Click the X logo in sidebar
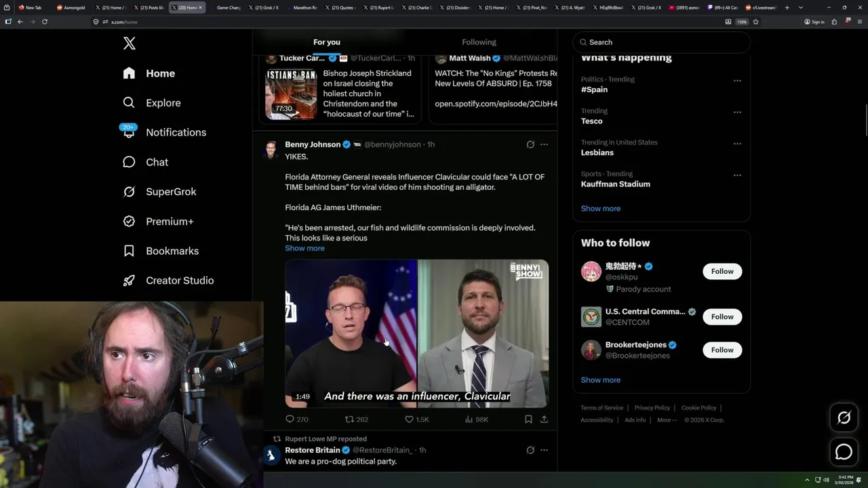 tap(130, 43)
